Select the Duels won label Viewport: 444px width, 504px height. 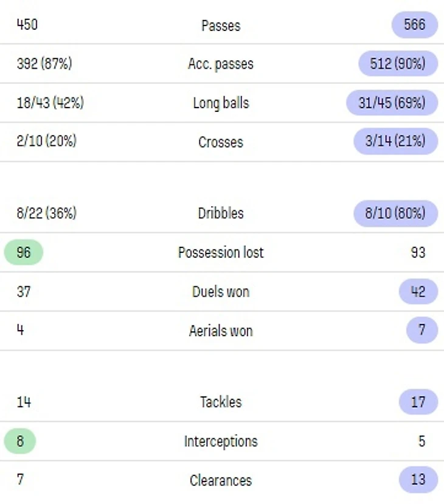[221, 292]
